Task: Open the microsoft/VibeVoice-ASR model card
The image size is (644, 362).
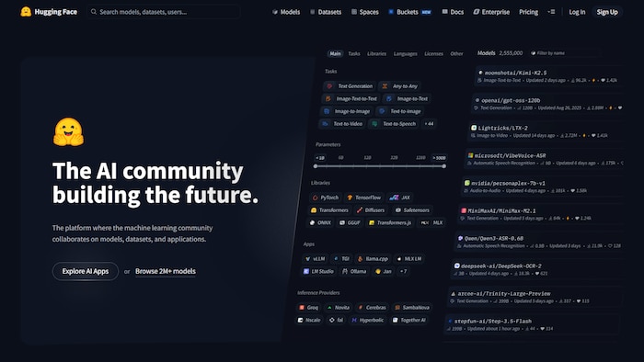Action: pos(544,159)
